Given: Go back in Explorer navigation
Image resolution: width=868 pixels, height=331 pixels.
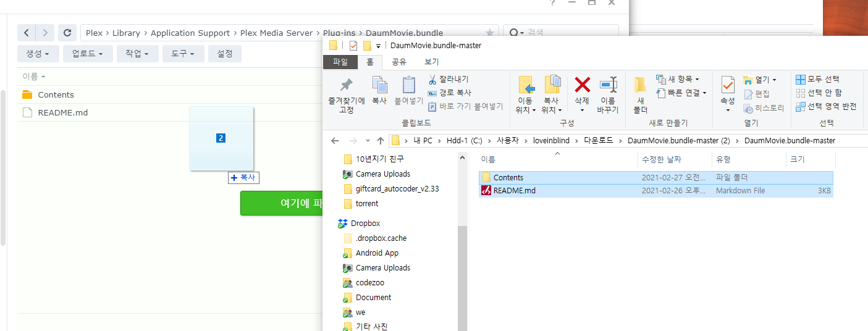Looking at the screenshot, I should click(335, 140).
